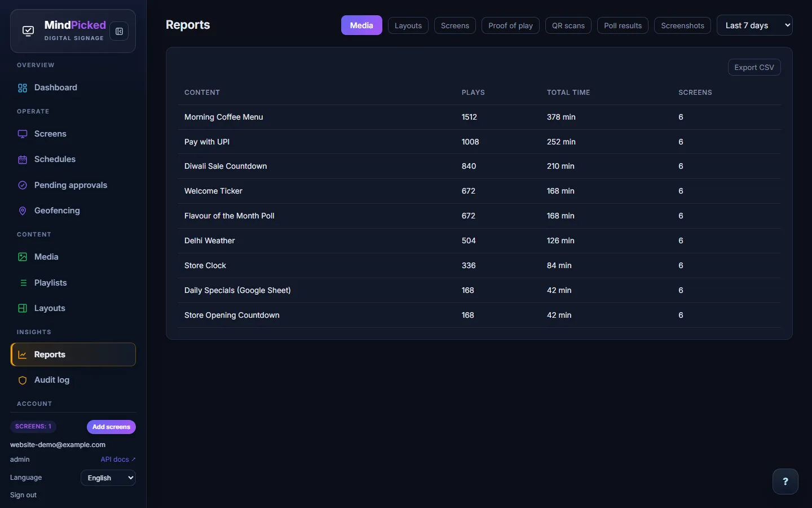Click the Pay with UPI content name
The width and height of the screenshot is (812, 508).
207,142
